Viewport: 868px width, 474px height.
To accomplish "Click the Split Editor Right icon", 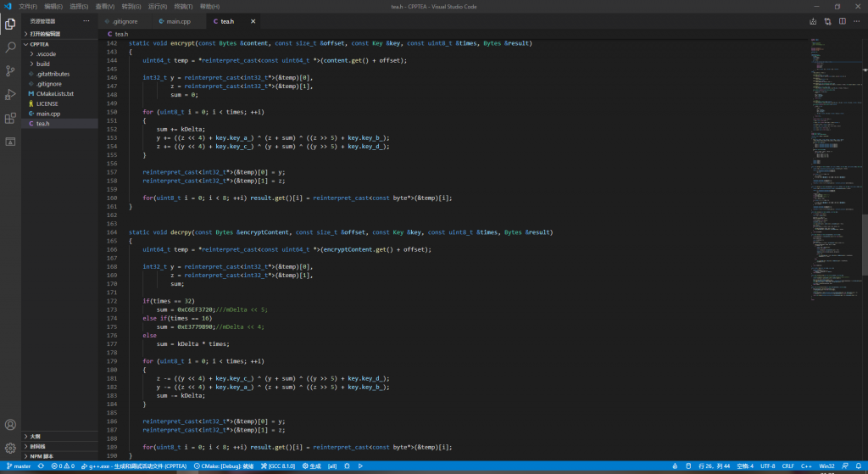I will (x=841, y=20).
